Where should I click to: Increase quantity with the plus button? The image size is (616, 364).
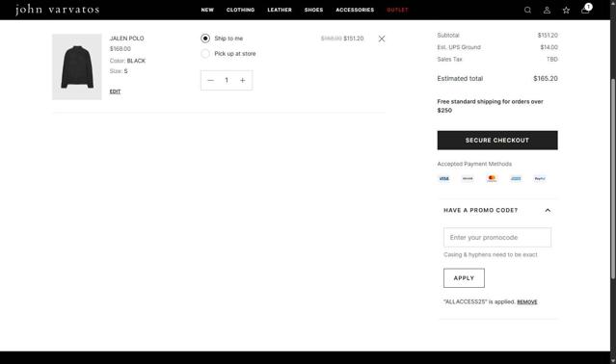point(242,80)
